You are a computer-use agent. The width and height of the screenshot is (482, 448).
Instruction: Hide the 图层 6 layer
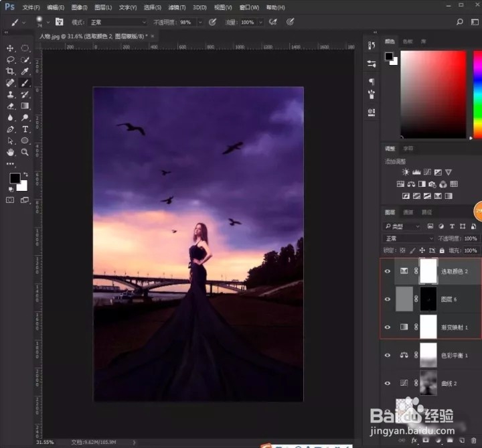coord(388,299)
